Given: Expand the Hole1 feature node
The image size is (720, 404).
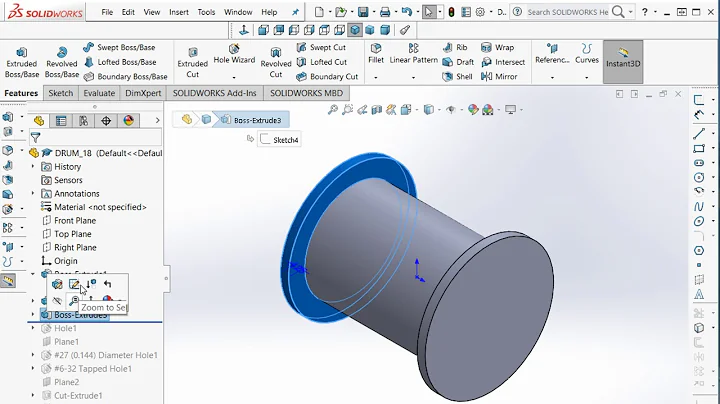Looking at the screenshot, I should click(x=33, y=328).
